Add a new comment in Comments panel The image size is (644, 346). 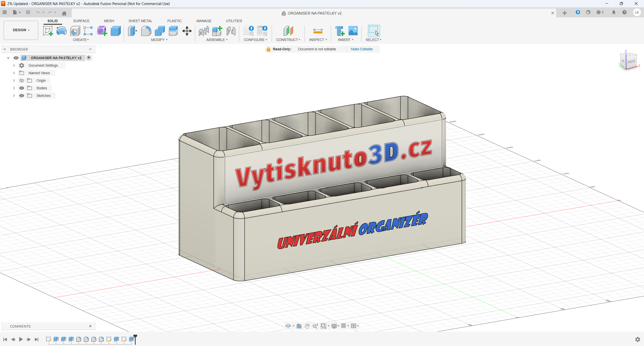point(90,326)
